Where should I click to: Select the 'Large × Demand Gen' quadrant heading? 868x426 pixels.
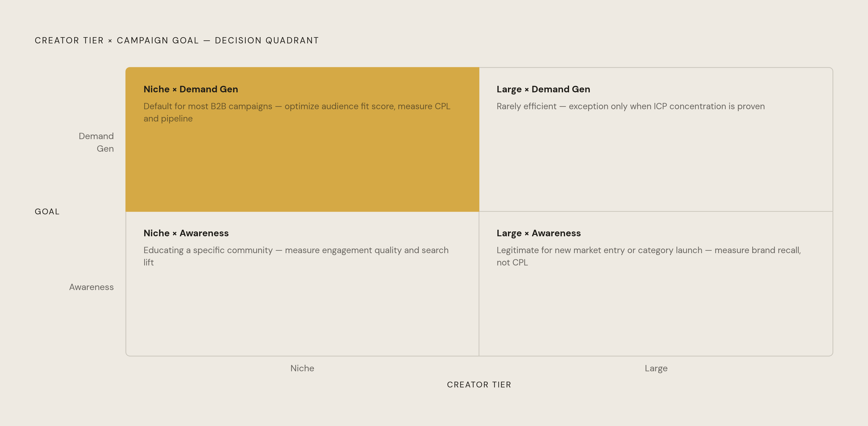click(x=543, y=89)
